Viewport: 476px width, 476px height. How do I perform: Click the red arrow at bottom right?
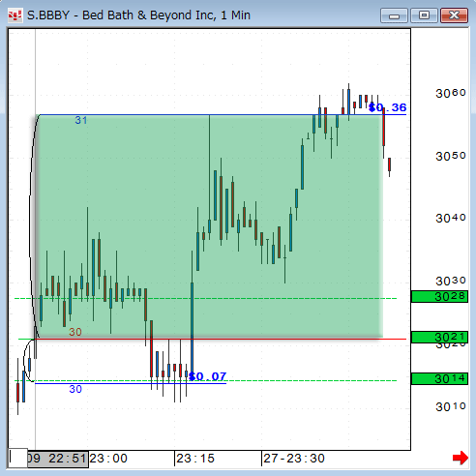(461, 458)
